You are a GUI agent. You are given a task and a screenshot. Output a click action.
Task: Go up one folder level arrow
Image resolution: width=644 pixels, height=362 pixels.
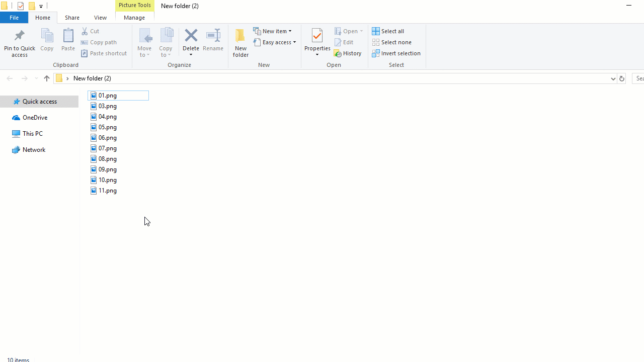pyautogui.click(x=47, y=78)
